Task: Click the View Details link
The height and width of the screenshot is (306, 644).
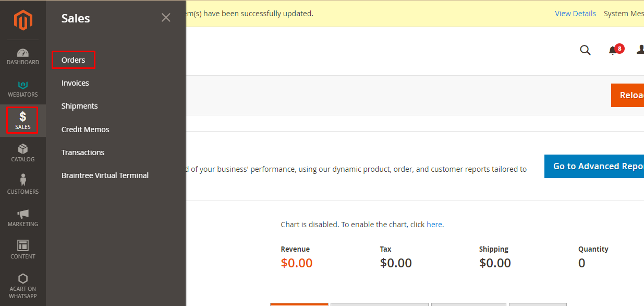Action: tap(575, 14)
